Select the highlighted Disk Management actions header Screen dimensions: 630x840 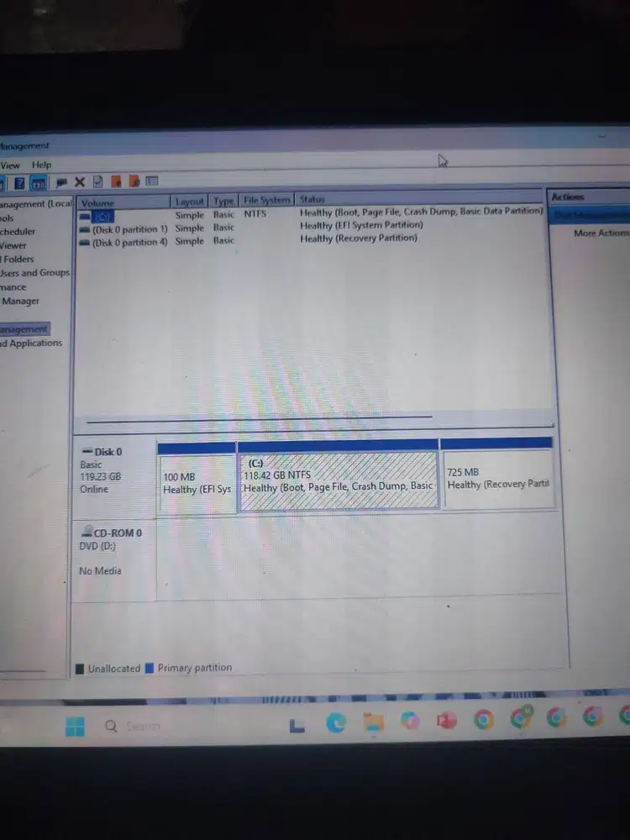tap(591, 215)
